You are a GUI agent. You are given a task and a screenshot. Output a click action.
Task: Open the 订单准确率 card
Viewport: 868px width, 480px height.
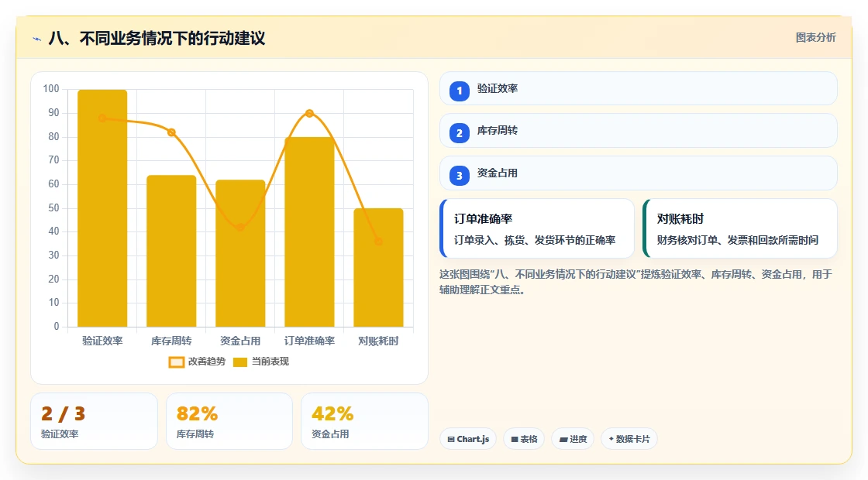(x=537, y=228)
